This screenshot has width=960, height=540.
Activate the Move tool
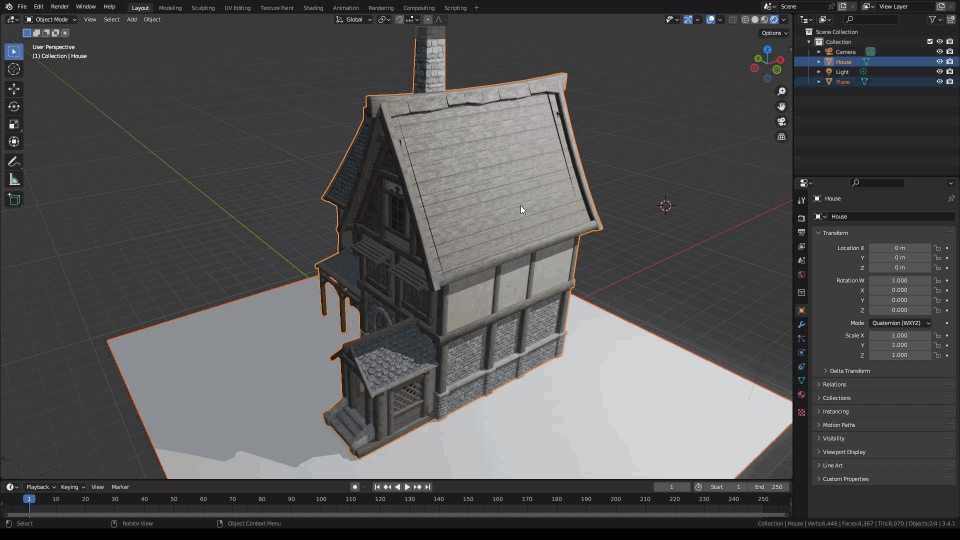[14, 89]
